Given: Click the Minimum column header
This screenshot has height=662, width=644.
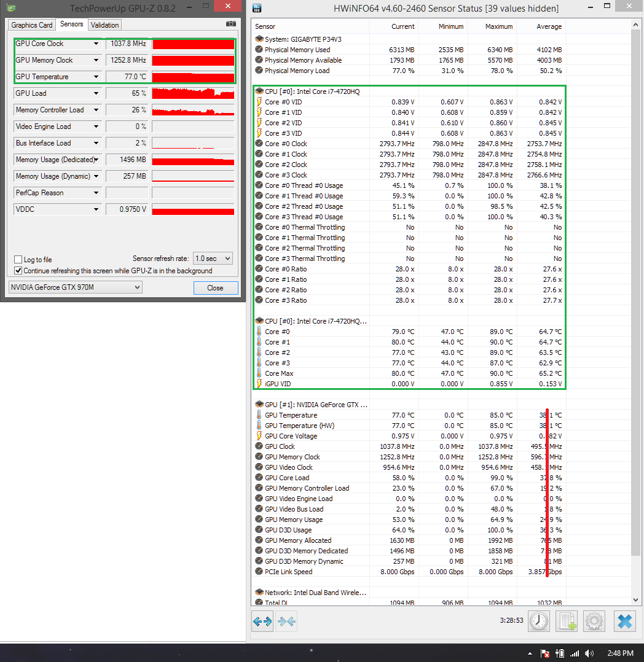Looking at the screenshot, I should pyautogui.click(x=442, y=26).
